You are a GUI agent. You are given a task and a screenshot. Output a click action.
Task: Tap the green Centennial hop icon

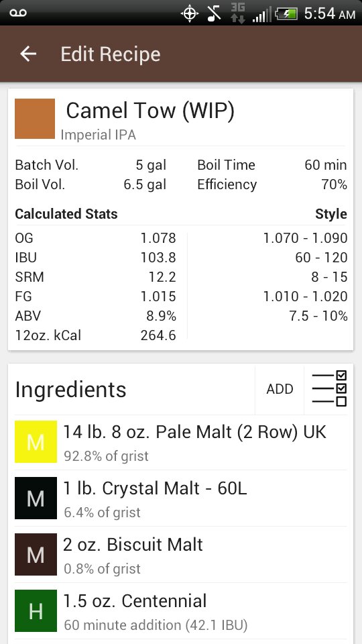pos(36,610)
